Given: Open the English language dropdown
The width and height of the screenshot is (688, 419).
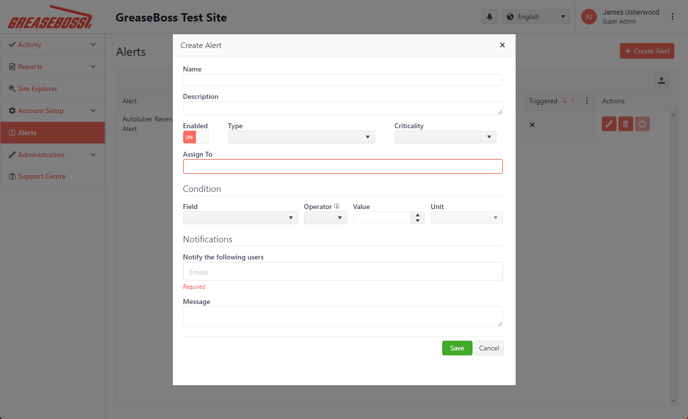Looking at the screenshot, I should 536,17.
